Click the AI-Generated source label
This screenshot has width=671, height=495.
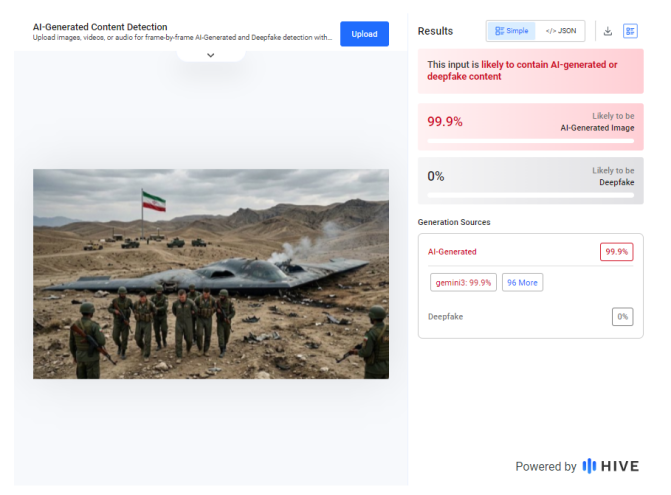[452, 252]
